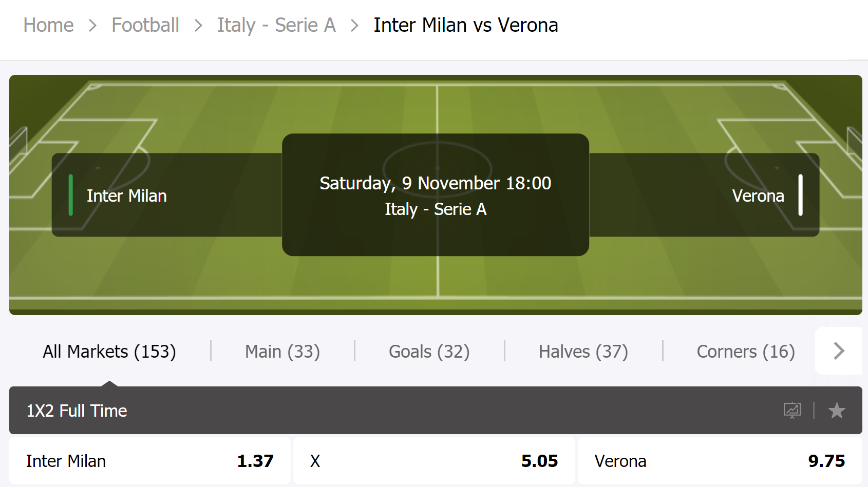
Task: Show more market tabs with right arrow
Action: 838,351
